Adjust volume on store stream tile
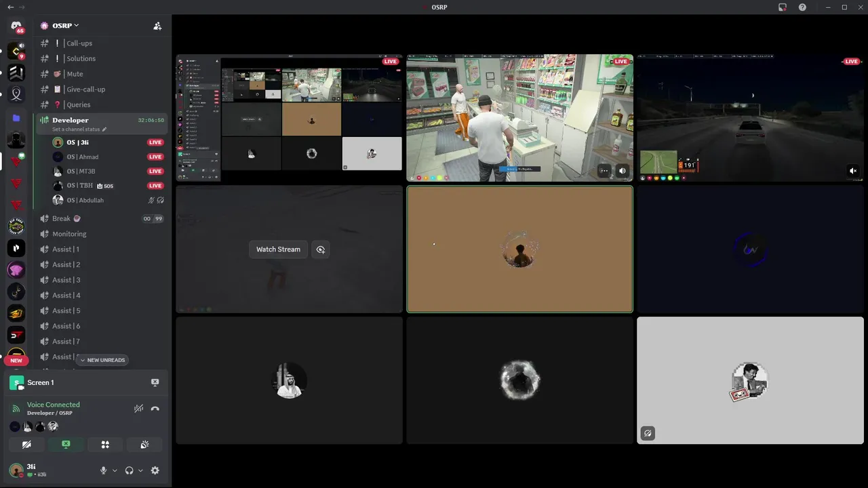The height and width of the screenshot is (488, 868). (x=623, y=171)
